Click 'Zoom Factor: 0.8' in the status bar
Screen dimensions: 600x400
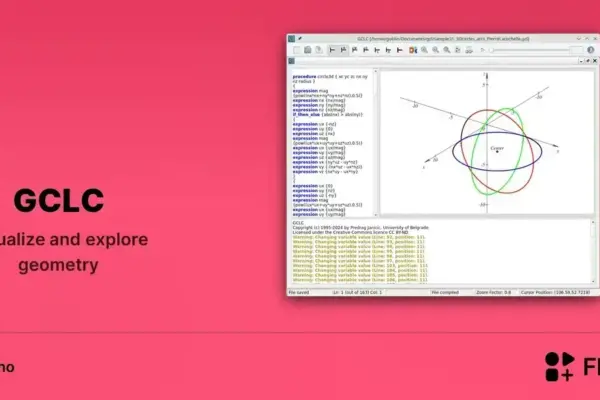[x=494, y=292]
